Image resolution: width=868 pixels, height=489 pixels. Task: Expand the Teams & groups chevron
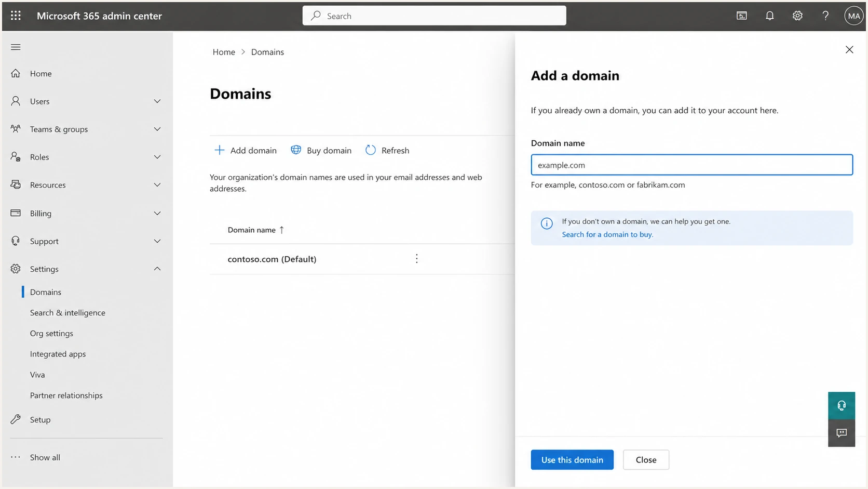[157, 129]
